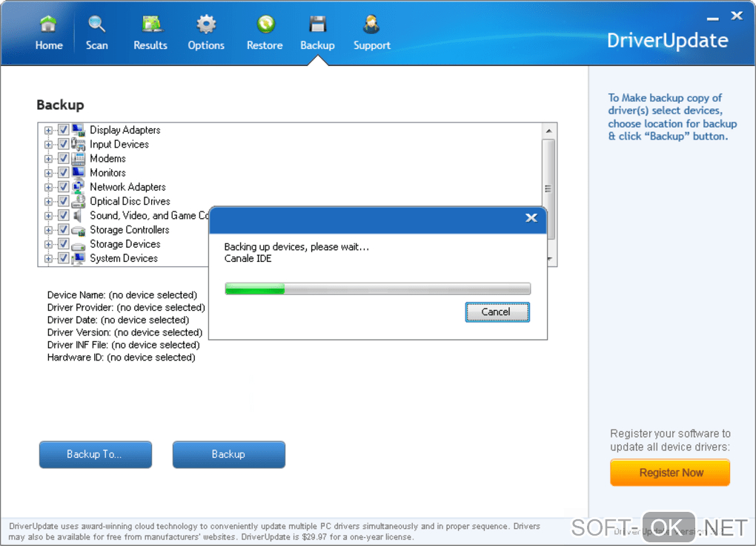Click the blue Backup button
The image size is (756, 546).
[228, 454]
